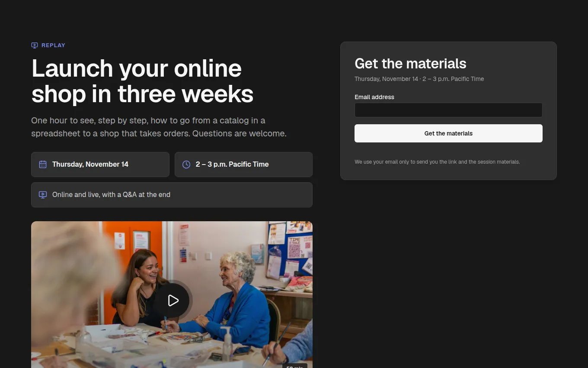Click the video duration badge on the thumbnail

click(295, 366)
